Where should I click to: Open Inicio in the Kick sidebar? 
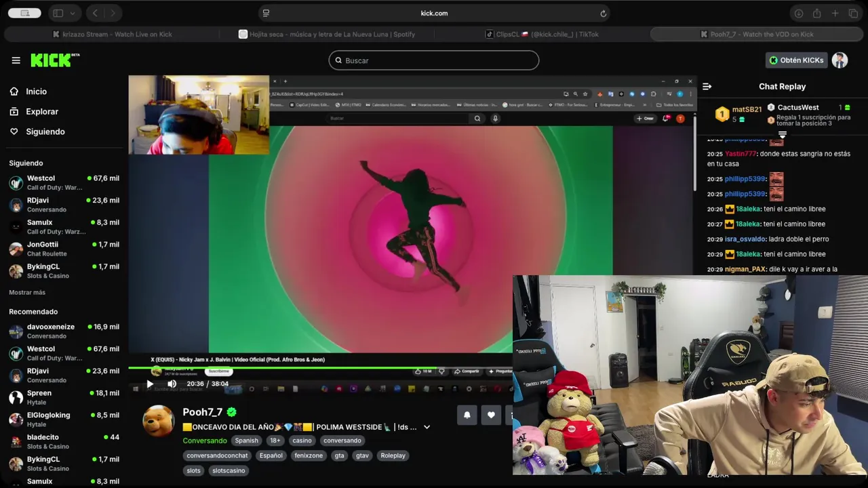tap(36, 91)
